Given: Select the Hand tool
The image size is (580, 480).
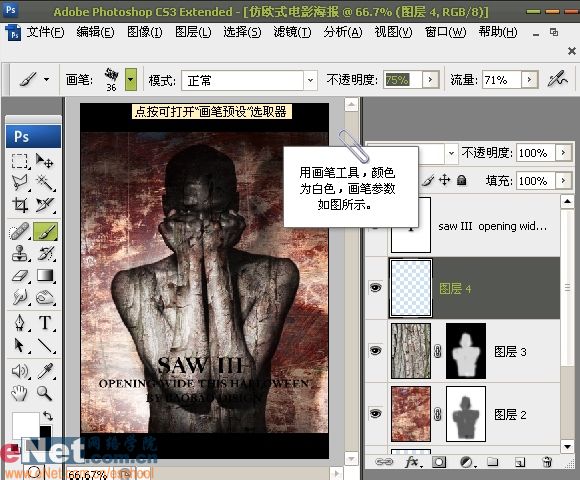Looking at the screenshot, I should tap(19, 393).
